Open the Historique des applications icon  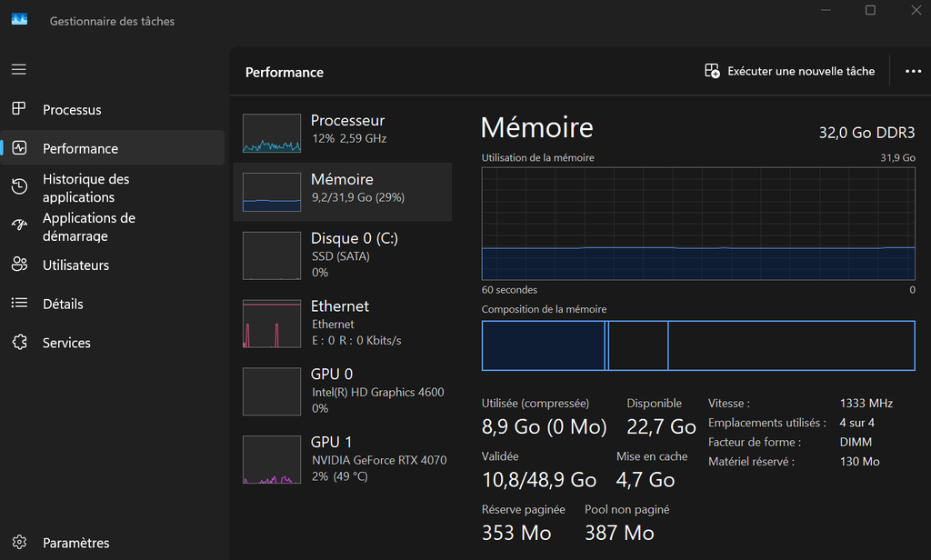pos(19,187)
